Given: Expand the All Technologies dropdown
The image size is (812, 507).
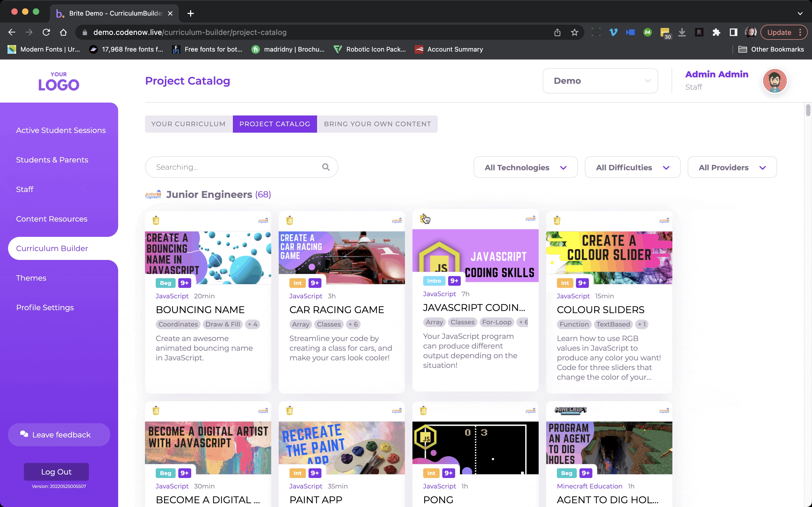Looking at the screenshot, I should 525,167.
